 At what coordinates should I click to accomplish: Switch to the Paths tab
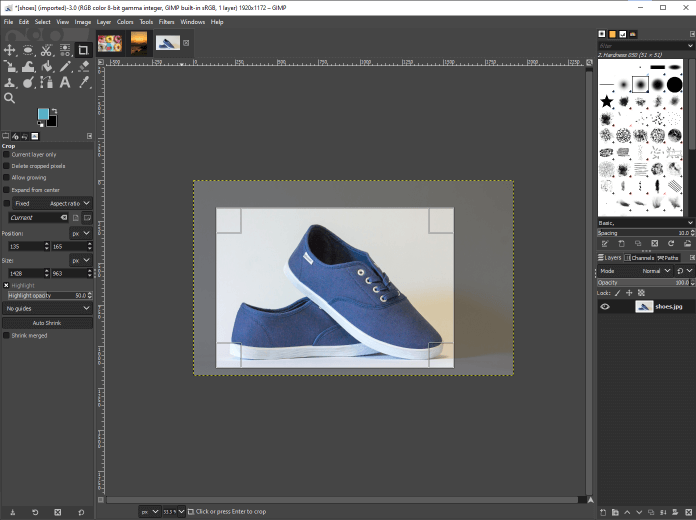point(668,258)
